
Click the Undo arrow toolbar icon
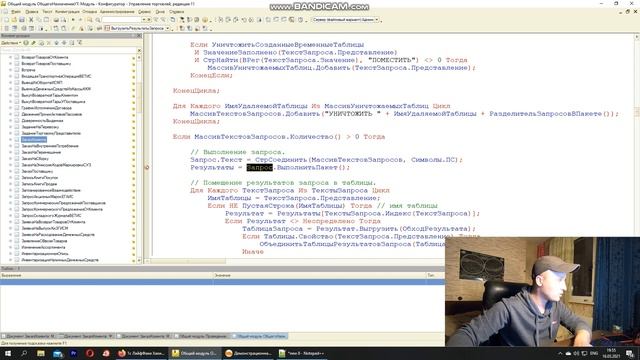pos(73,20)
